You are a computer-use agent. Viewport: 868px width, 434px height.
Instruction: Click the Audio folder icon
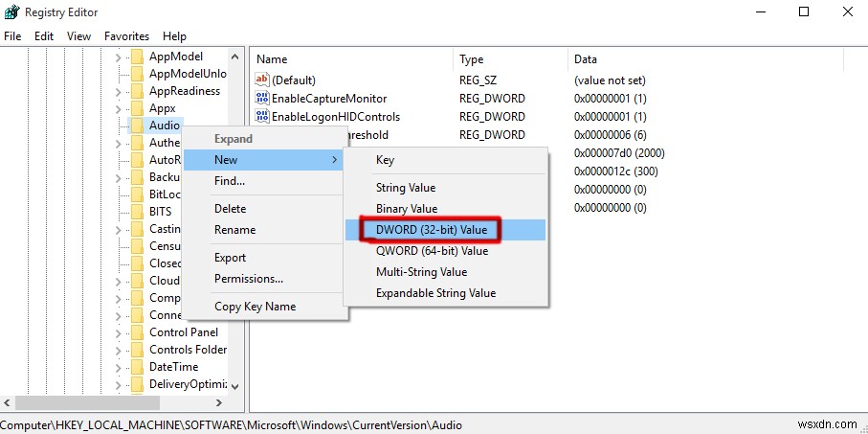point(137,126)
